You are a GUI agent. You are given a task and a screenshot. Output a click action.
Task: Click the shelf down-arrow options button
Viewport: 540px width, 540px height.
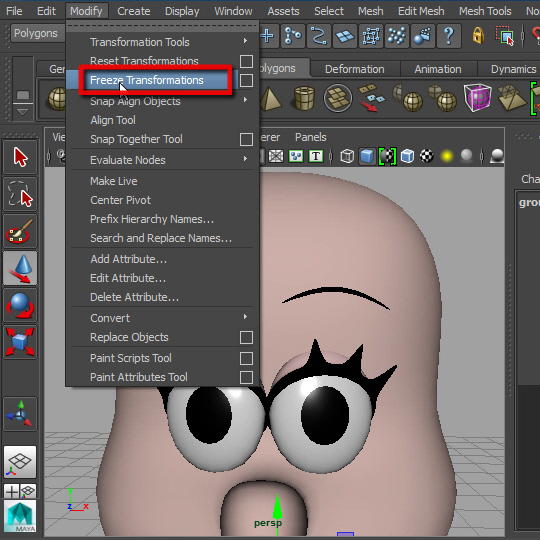(22, 112)
